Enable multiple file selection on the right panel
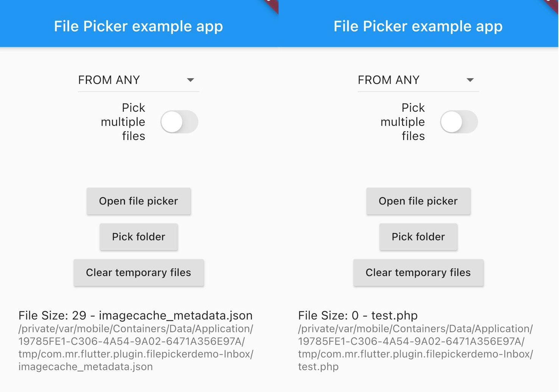Viewport: 559px width, 392px height. [459, 122]
